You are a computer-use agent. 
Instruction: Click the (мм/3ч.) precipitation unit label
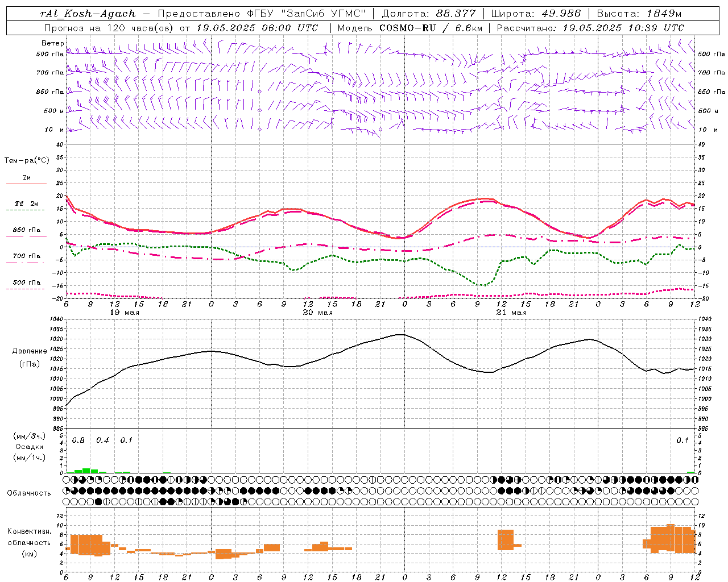(x=30, y=436)
